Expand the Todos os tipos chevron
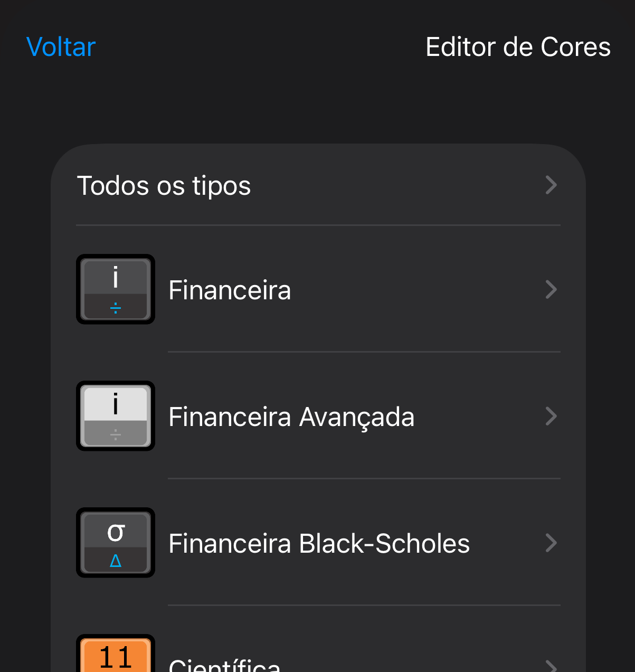635x672 pixels. 551,185
